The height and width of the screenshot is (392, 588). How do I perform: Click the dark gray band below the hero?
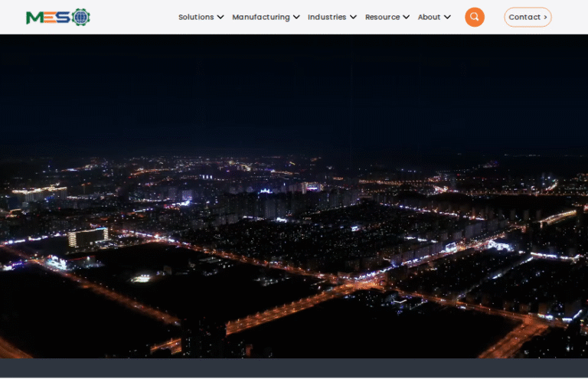click(294, 367)
